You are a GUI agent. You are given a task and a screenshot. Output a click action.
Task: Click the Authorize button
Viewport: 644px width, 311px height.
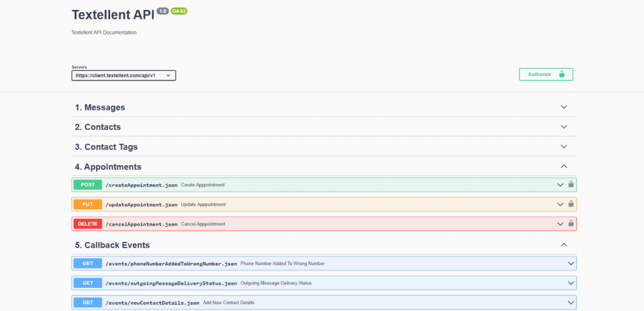(x=546, y=74)
